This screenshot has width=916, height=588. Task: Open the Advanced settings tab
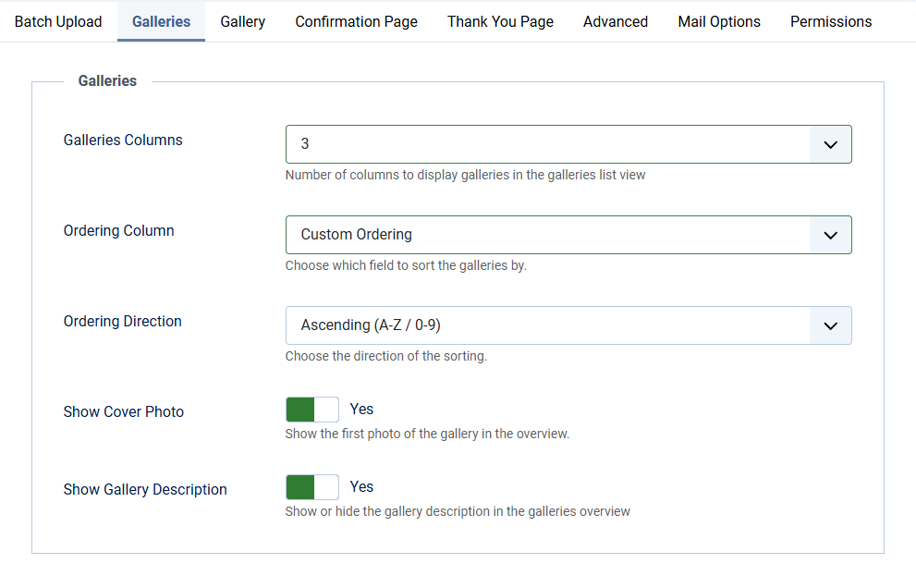[x=615, y=21]
